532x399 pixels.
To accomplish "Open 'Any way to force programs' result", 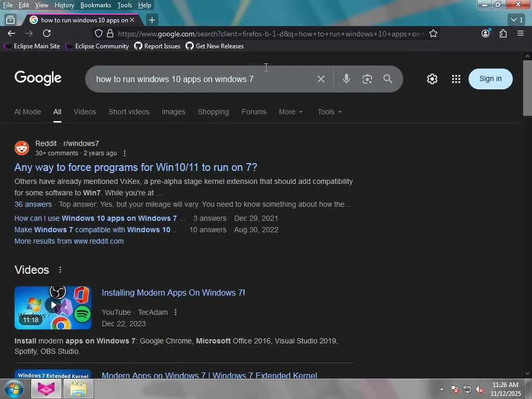I will (x=136, y=167).
